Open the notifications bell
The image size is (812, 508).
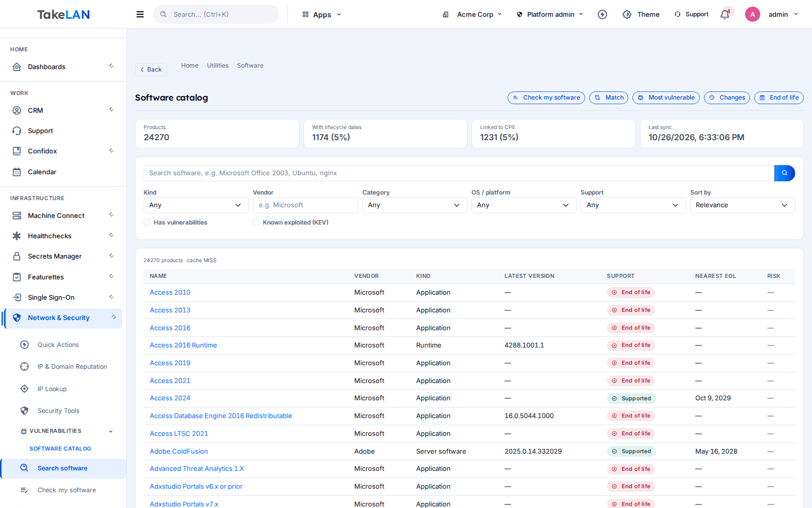725,14
